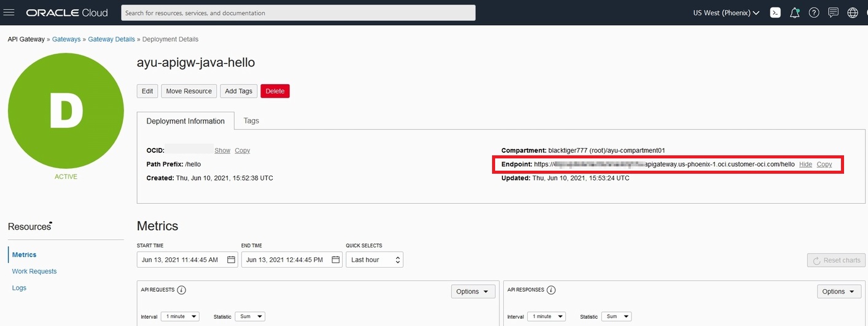Copy the Endpoint URL
Image resolution: width=868 pixels, height=326 pixels.
pyautogui.click(x=824, y=165)
